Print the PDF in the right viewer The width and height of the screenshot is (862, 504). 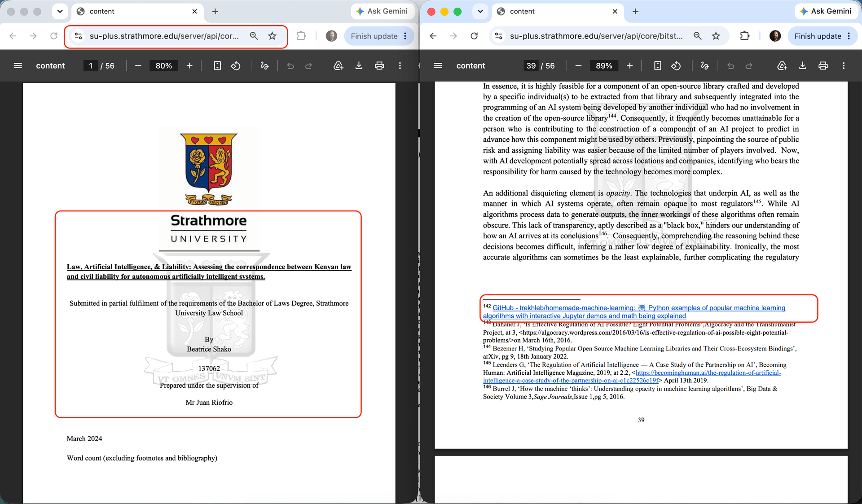(823, 66)
